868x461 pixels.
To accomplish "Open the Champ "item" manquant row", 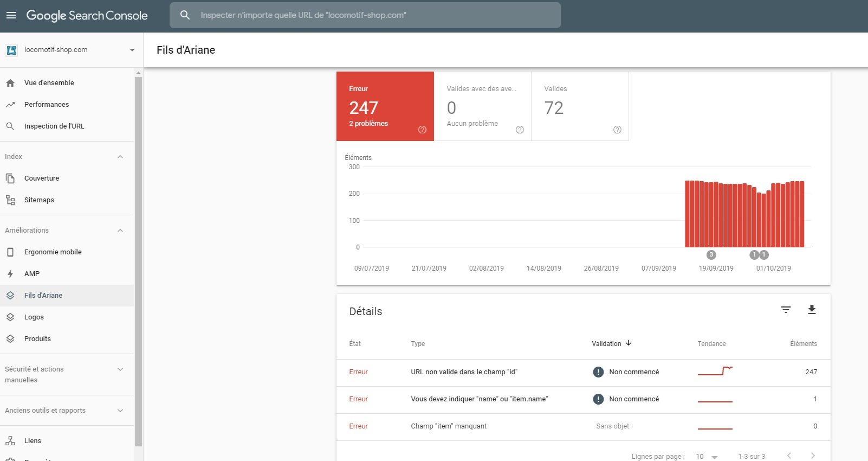I will tap(584, 427).
